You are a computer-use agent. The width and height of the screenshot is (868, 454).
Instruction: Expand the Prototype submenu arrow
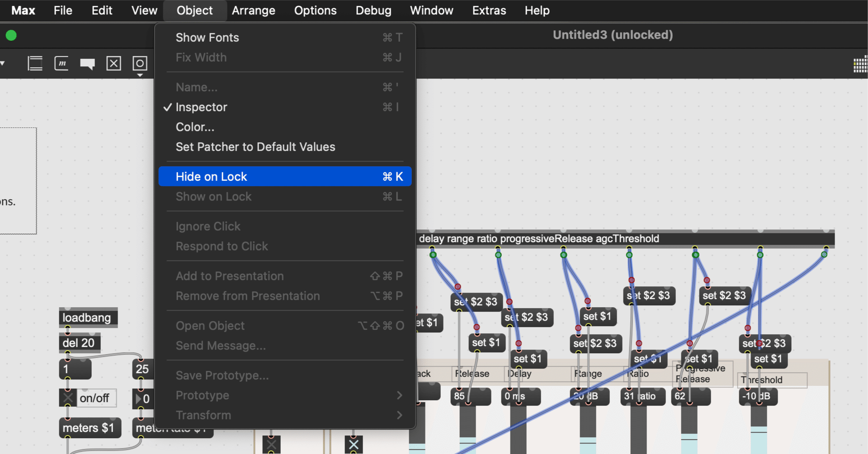pos(399,395)
